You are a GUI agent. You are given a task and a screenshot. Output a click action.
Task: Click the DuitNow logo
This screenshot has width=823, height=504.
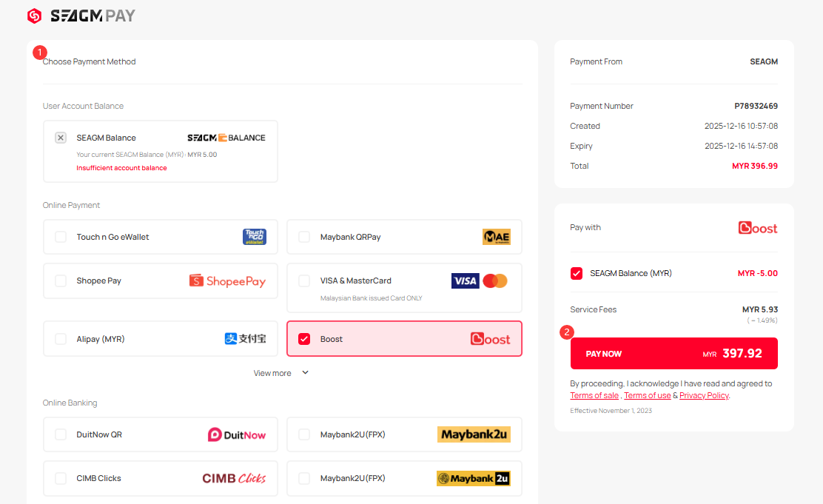tap(236, 434)
